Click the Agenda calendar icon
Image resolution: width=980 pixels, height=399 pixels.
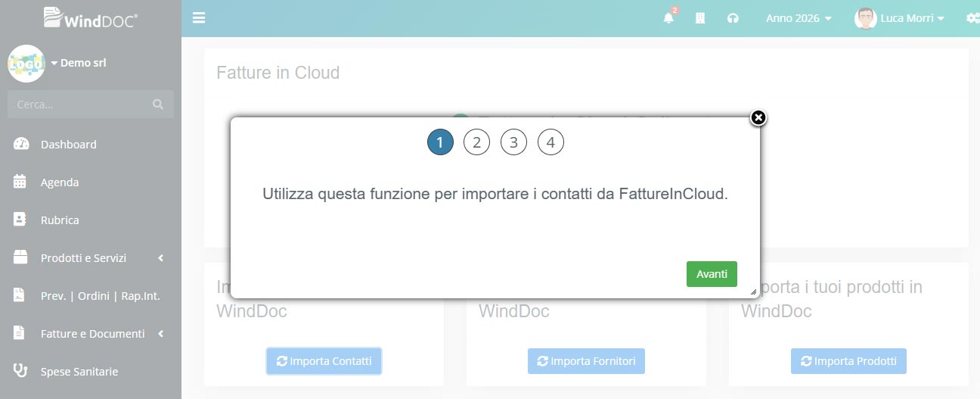click(21, 182)
